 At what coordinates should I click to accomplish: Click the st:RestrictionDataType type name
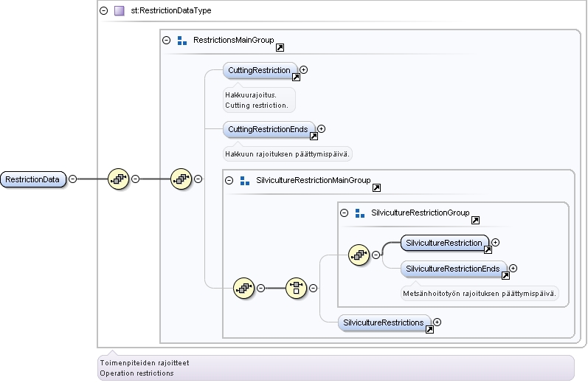click(171, 10)
